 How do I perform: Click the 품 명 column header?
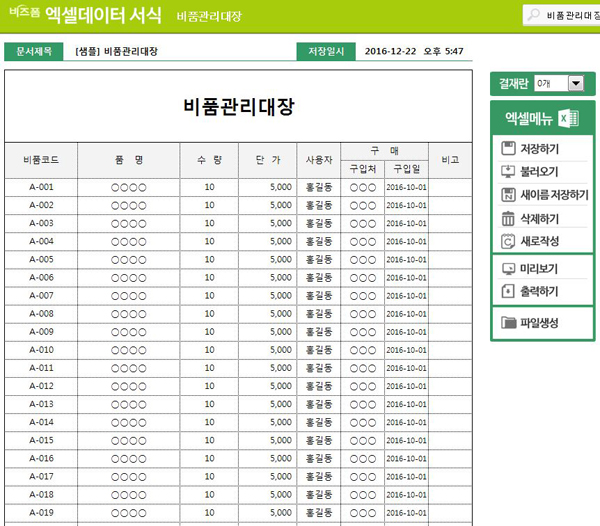pos(129,160)
